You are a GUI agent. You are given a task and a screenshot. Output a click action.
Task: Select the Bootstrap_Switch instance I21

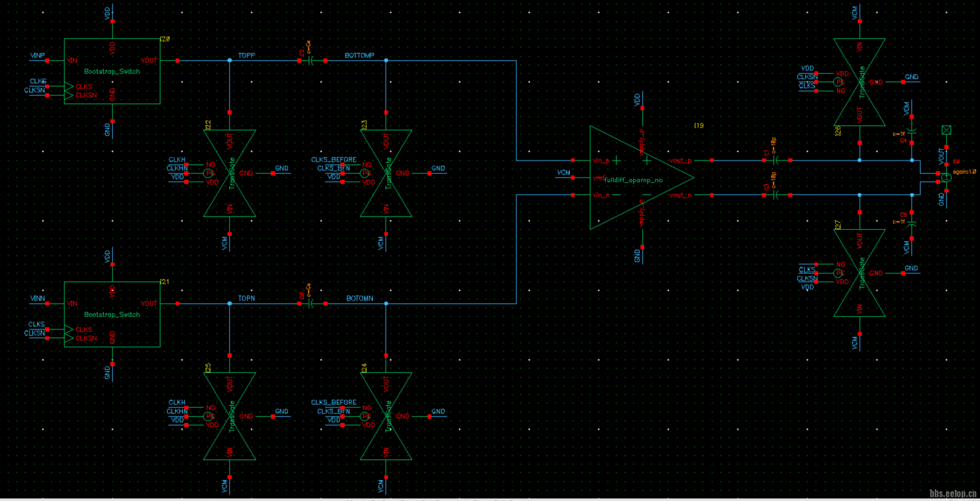pos(112,314)
